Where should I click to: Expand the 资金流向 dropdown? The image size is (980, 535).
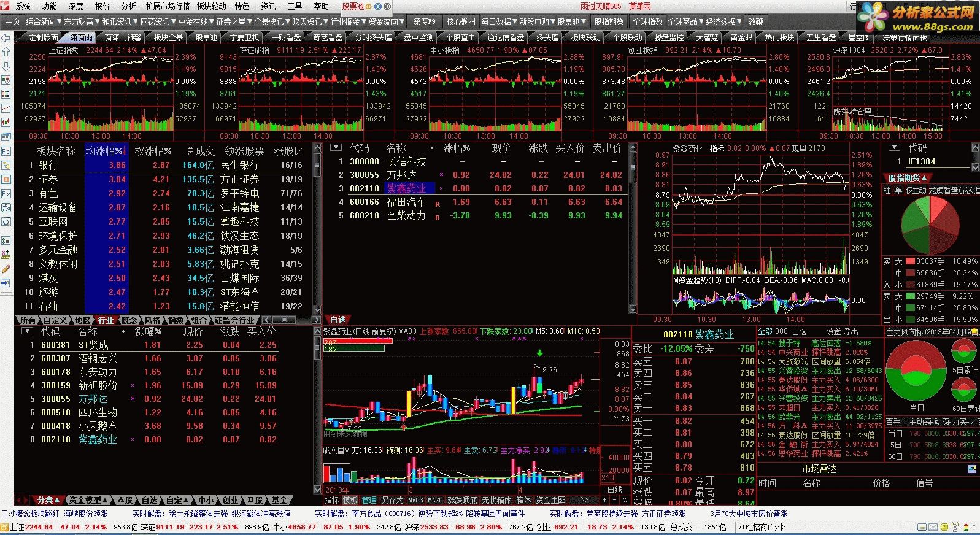tap(386, 21)
